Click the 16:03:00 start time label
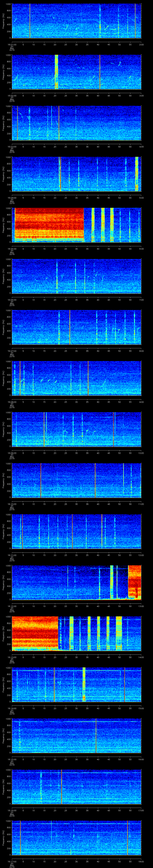Screen dimensions: 153x868 (12, 147)
